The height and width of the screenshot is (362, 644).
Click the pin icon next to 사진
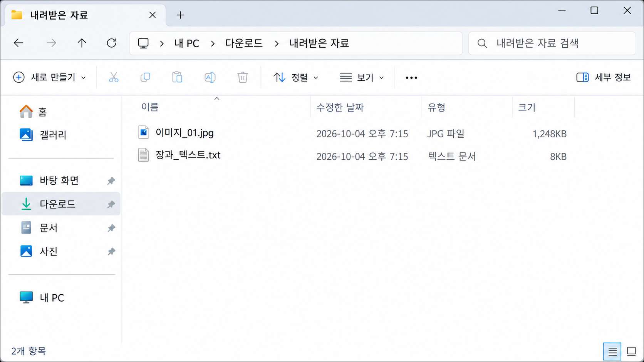[111, 252]
